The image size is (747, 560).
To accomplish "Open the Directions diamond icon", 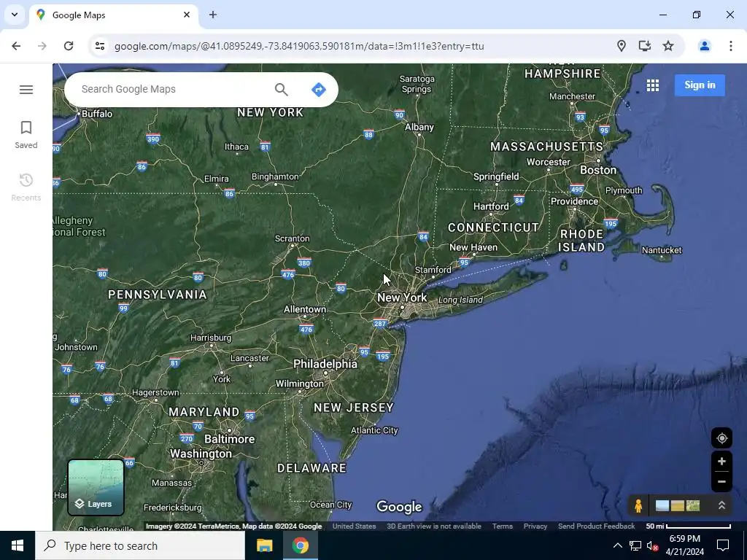I will pyautogui.click(x=318, y=89).
